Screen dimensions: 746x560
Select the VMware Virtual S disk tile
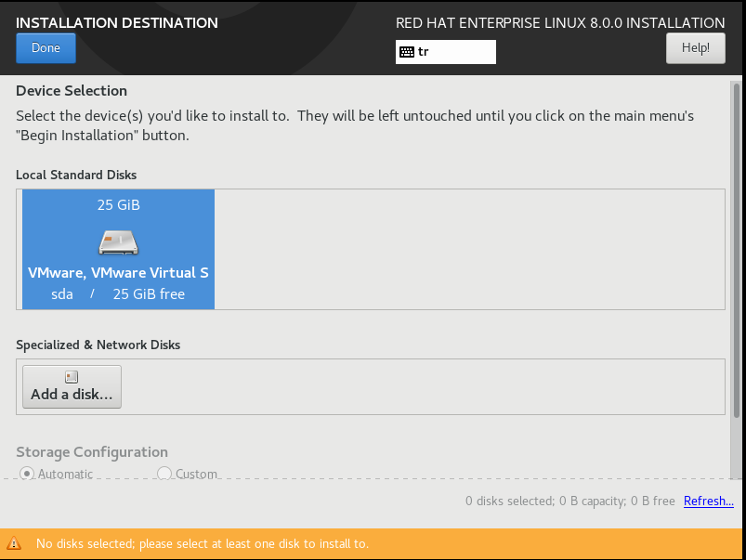[x=119, y=249]
